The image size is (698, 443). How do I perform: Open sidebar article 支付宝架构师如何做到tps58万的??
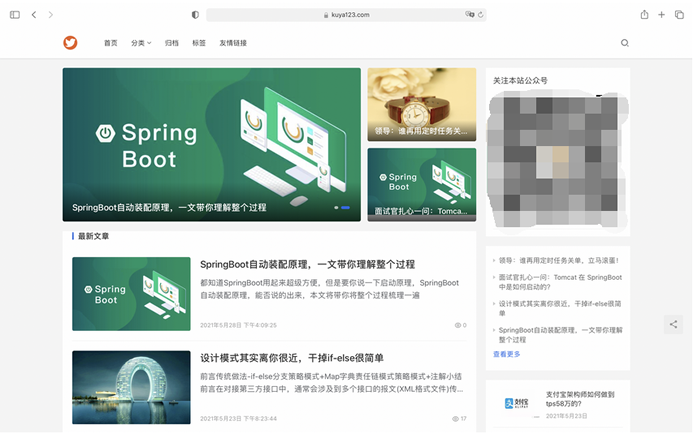[580, 399]
